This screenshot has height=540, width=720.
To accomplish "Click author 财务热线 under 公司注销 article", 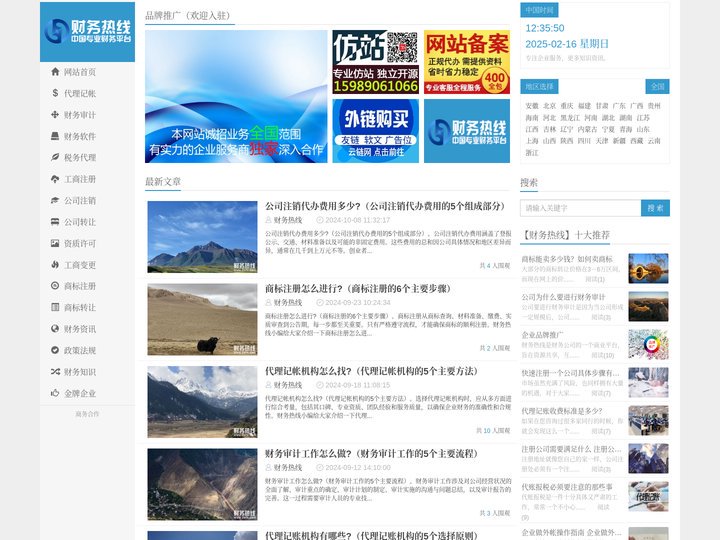I will pyautogui.click(x=288, y=220).
